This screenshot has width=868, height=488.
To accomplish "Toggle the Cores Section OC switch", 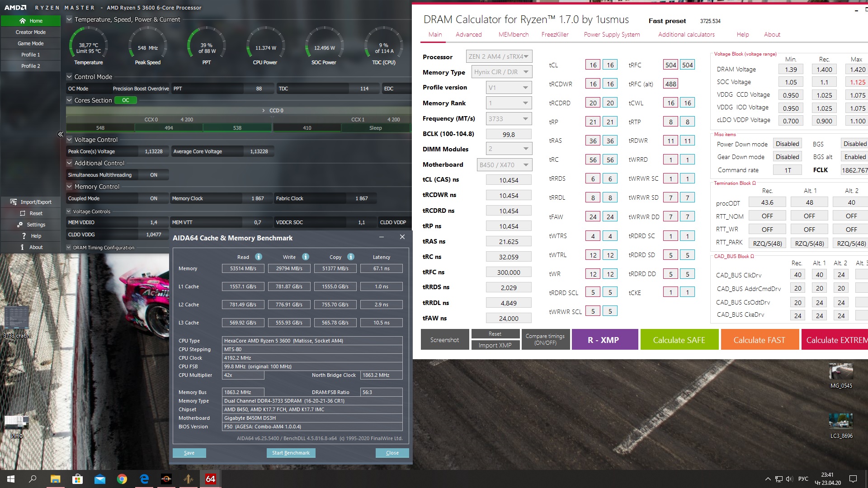I will pyautogui.click(x=126, y=100).
